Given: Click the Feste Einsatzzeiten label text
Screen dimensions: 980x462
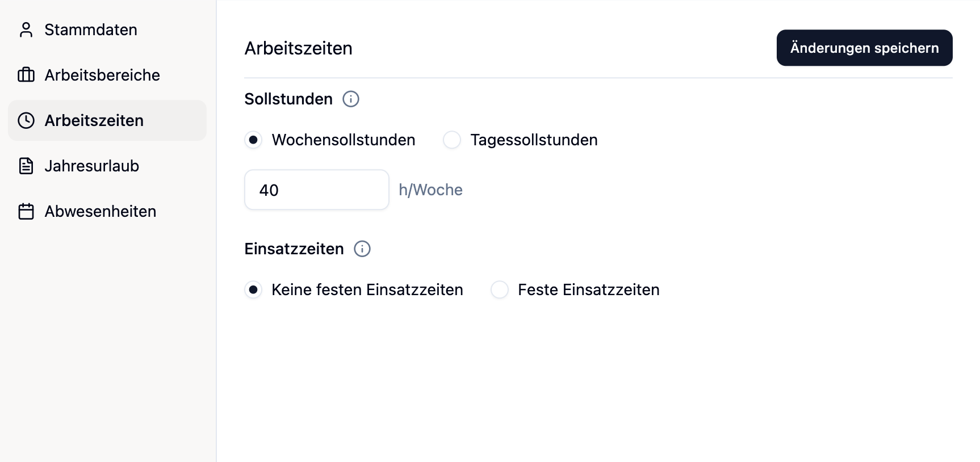Looking at the screenshot, I should 588,289.
